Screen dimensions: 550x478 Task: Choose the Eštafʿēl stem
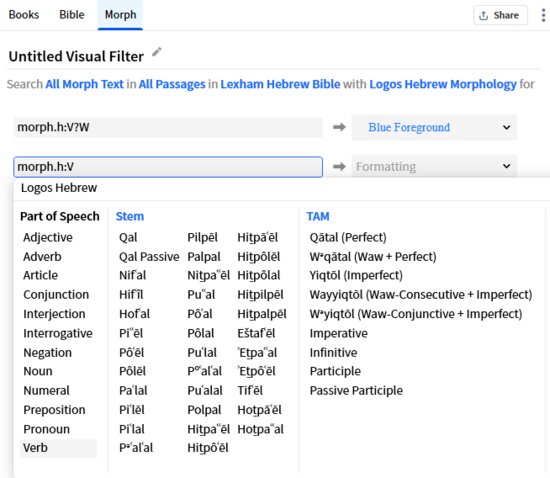[x=256, y=333]
